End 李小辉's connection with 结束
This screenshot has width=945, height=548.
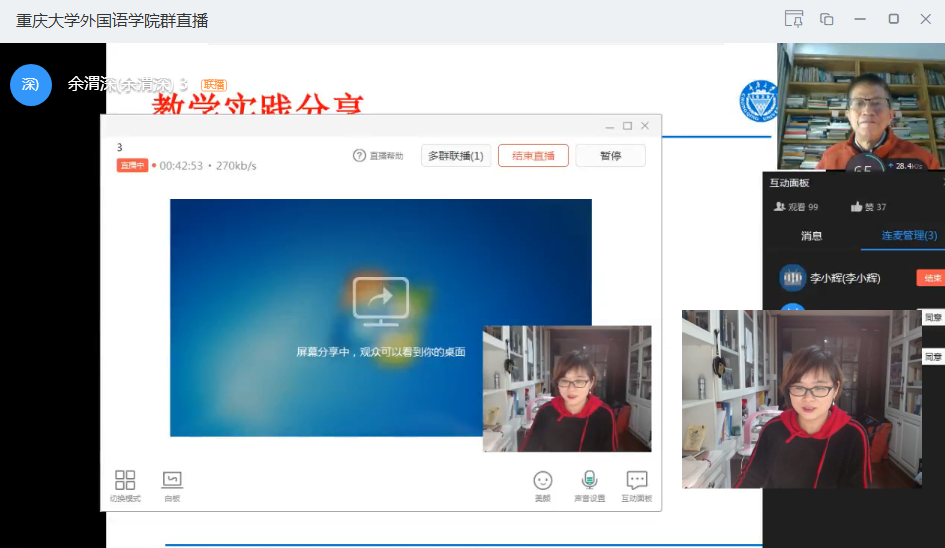(x=931, y=278)
